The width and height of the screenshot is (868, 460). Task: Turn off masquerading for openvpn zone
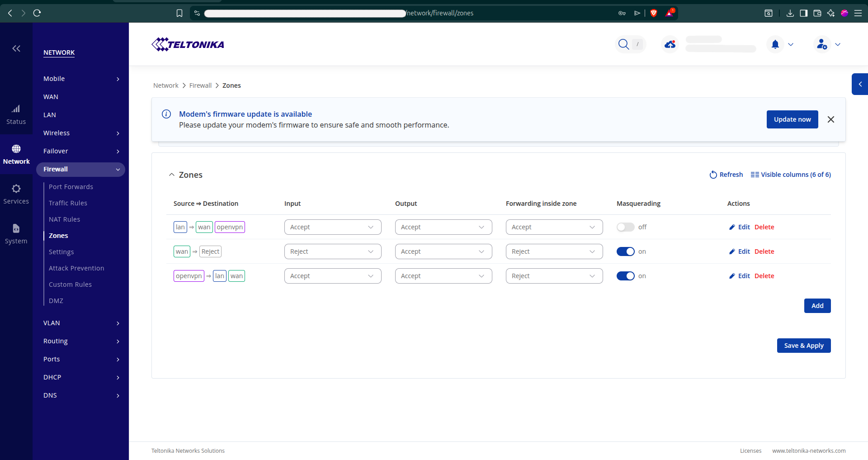pyautogui.click(x=626, y=276)
